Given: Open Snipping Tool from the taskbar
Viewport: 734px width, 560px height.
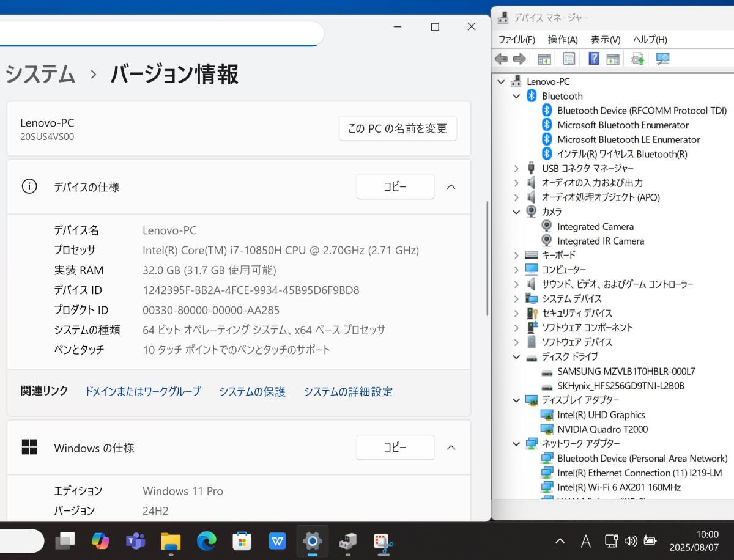Looking at the screenshot, I should coord(384,541).
